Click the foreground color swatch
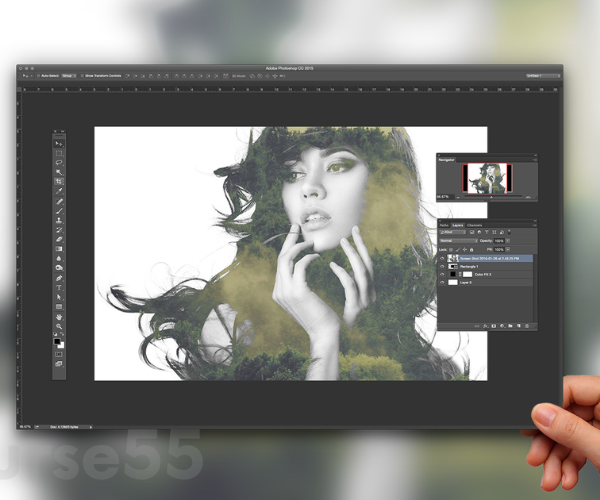 [x=57, y=341]
